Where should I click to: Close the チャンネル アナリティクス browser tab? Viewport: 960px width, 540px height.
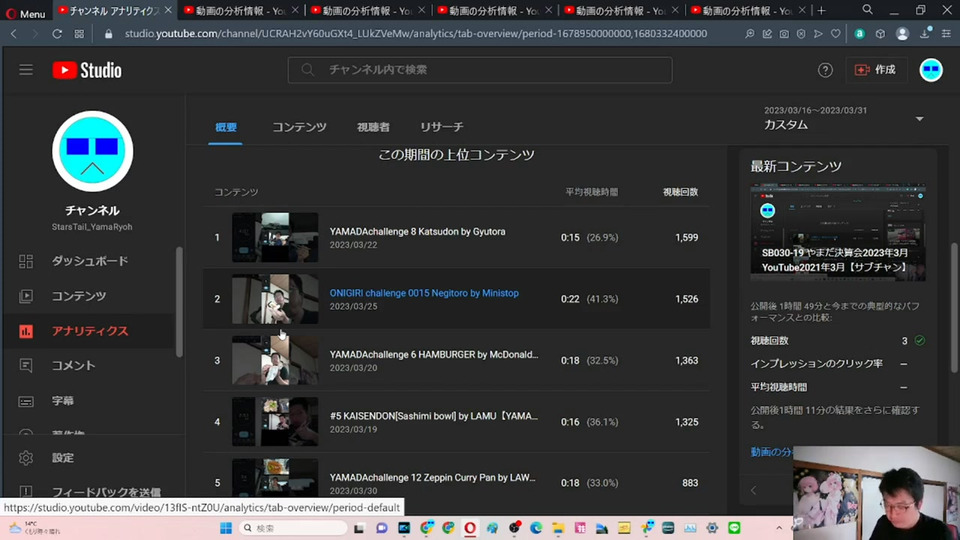tap(168, 10)
